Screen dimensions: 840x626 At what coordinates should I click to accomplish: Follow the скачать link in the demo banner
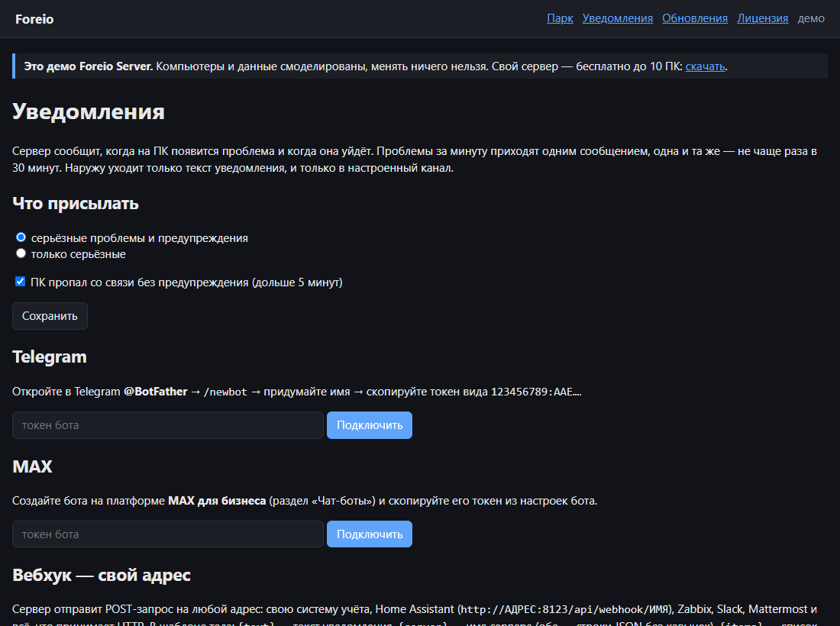(705, 66)
